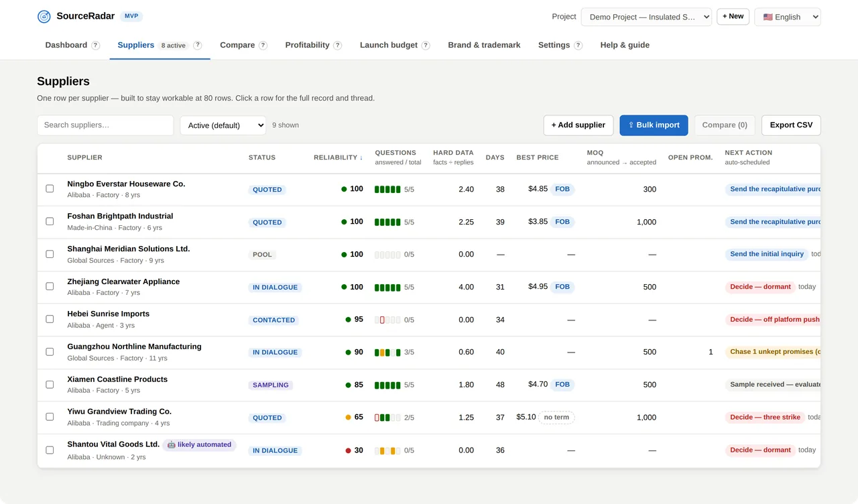Open the Project dropdown showing Demo Project
The height and width of the screenshot is (504, 858).
click(x=646, y=17)
